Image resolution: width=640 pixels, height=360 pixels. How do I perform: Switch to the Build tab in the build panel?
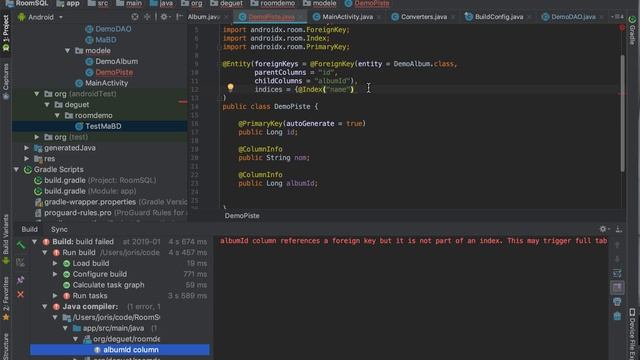[x=29, y=229]
